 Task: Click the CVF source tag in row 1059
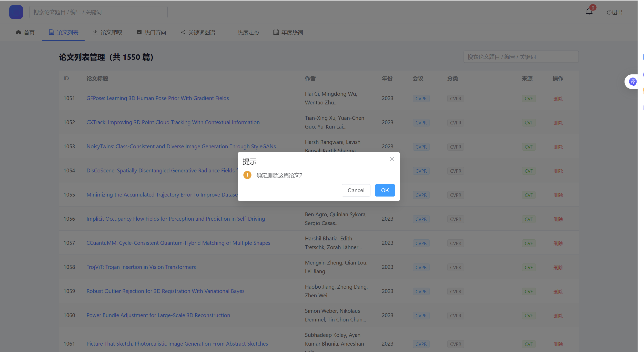click(x=529, y=291)
